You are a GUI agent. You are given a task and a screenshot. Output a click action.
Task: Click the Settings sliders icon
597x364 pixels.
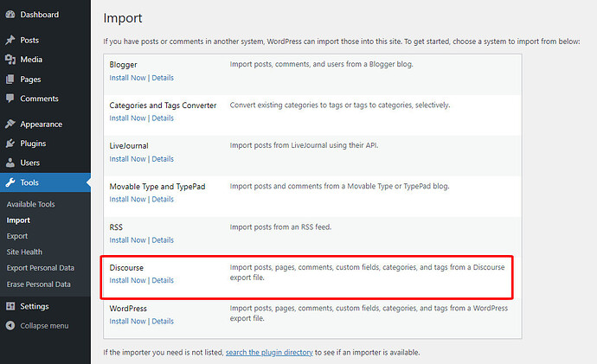click(10, 306)
